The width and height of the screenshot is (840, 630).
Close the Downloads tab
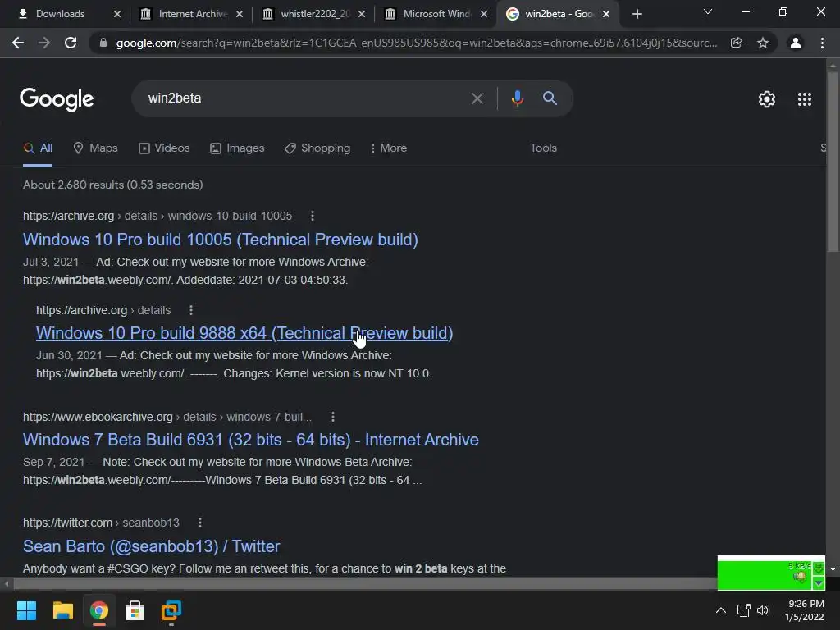tap(117, 14)
